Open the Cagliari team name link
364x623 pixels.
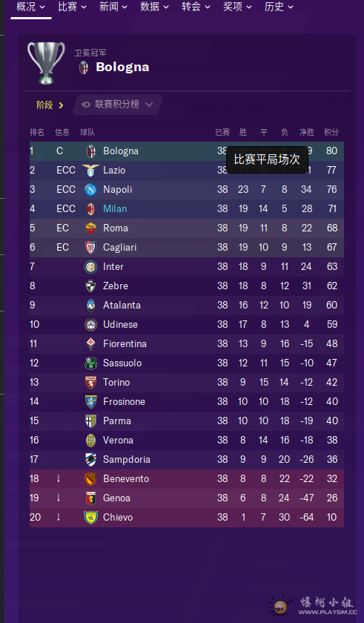click(120, 247)
